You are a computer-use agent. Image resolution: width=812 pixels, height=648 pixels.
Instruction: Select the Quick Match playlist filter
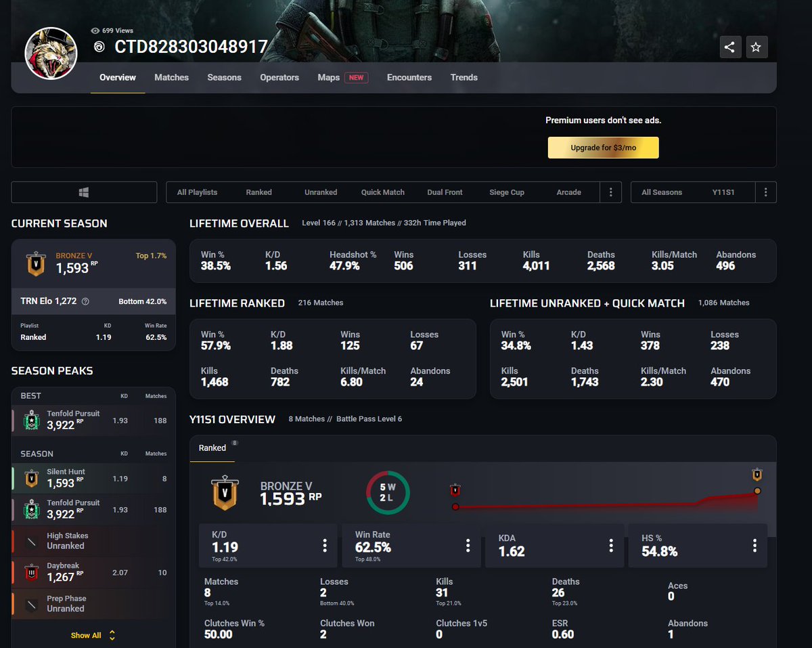pyautogui.click(x=383, y=192)
